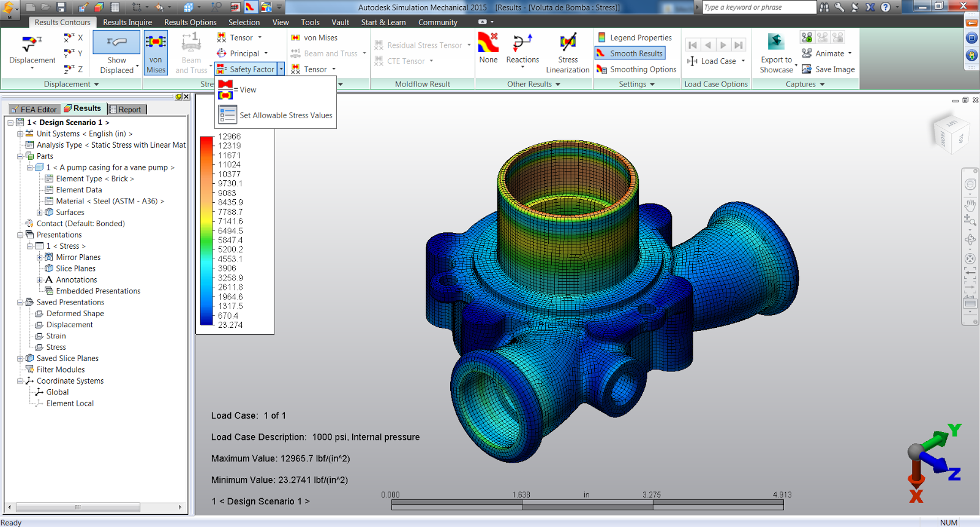The width and height of the screenshot is (980, 527).
Task: Collapse Design Scenario 1 node
Action: [x=10, y=123]
